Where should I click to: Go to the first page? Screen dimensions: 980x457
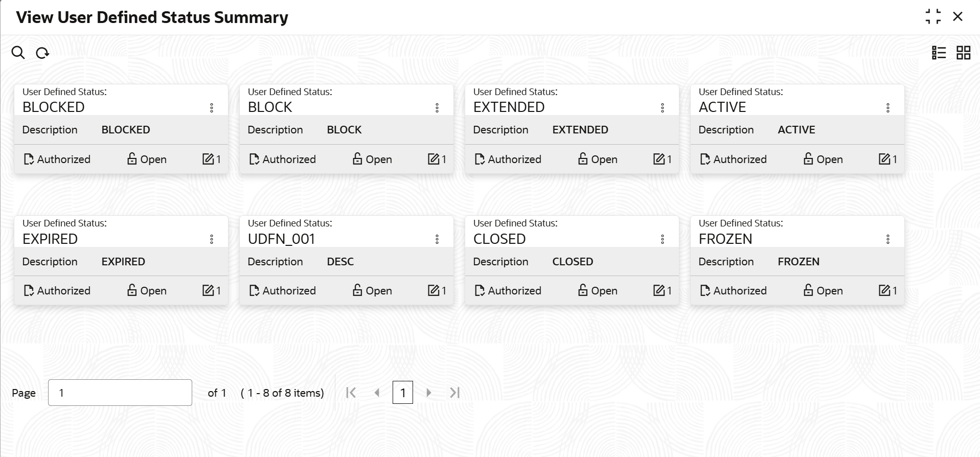tap(351, 393)
